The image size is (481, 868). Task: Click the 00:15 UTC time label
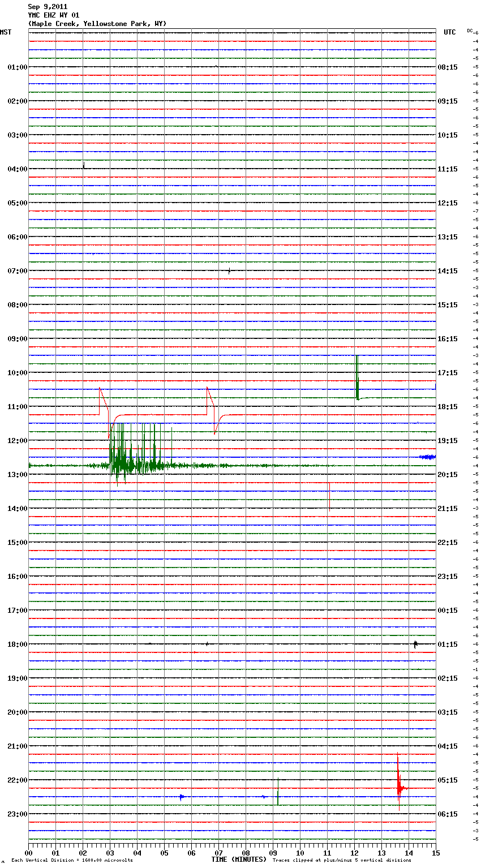[448, 611]
